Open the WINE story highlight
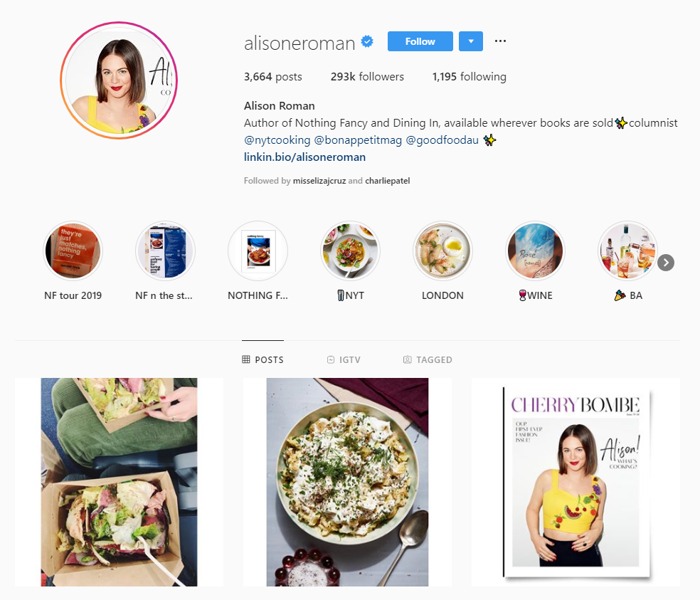This screenshot has height=600, width=700. (x=535, y=251)
